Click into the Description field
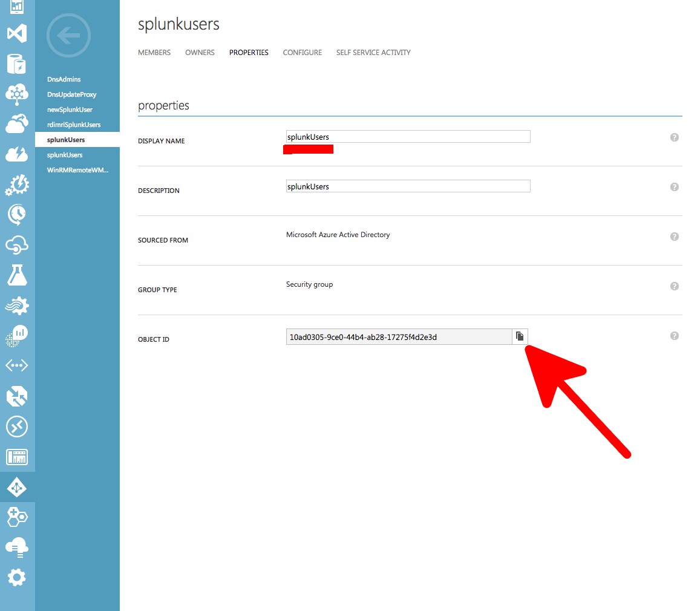The width and height of the screenshot is (700, 611). click(x=408, y=186)
